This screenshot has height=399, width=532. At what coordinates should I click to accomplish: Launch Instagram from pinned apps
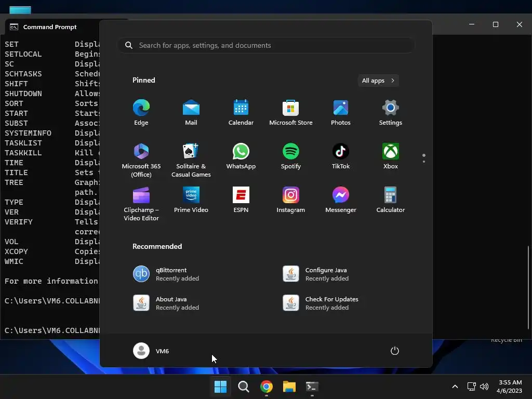[291, 200]
